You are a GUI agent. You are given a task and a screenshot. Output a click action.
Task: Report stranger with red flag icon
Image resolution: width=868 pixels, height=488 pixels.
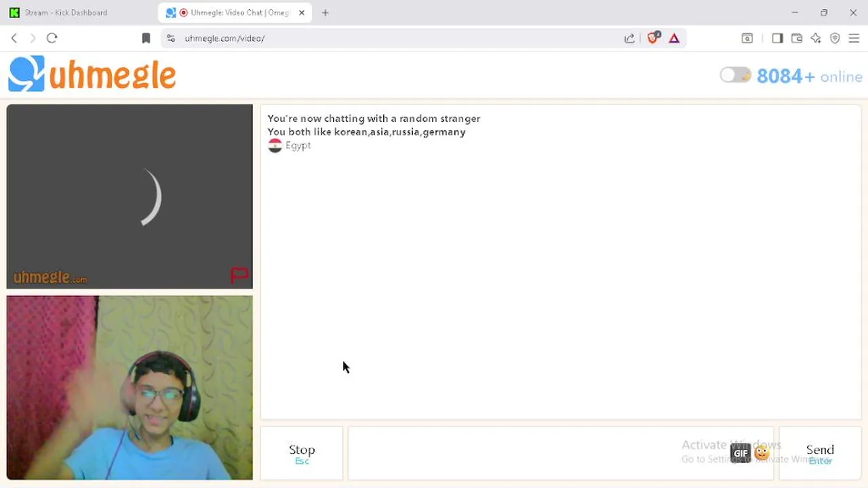coord(239,274)
